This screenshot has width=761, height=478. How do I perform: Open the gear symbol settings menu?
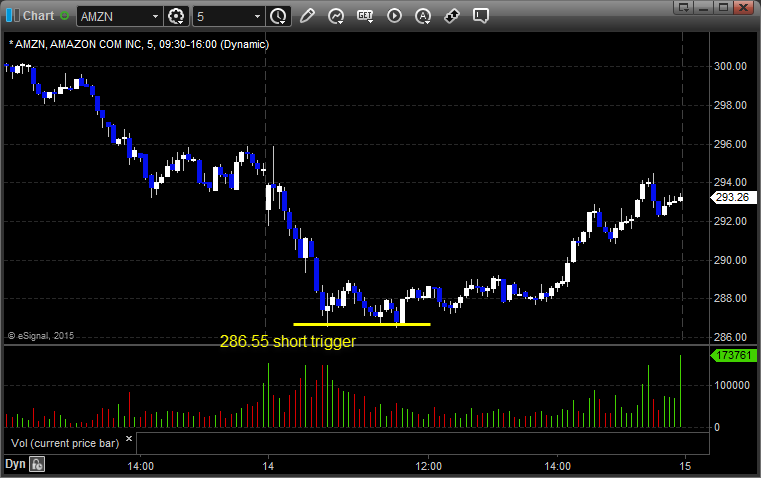[176, 16]
